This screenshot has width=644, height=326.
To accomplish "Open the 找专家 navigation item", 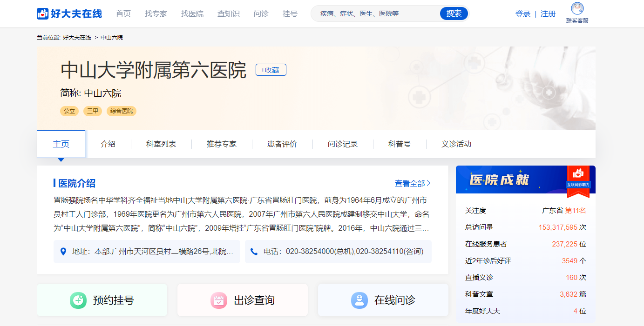I will pos(156,13).
